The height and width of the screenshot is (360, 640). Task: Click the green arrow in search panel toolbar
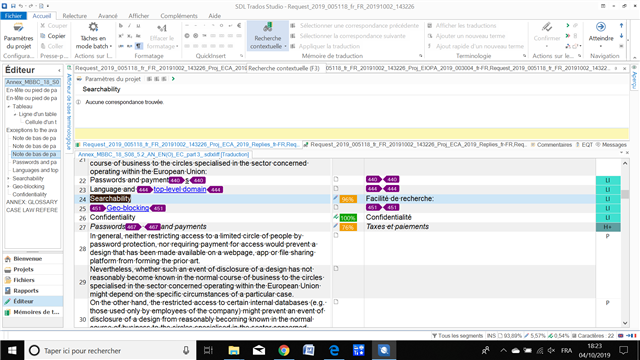173,79
